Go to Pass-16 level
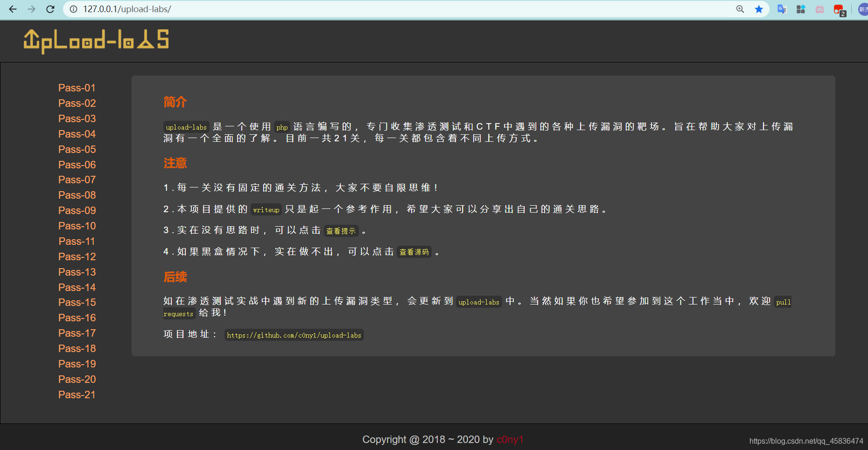 click(77, 318)
